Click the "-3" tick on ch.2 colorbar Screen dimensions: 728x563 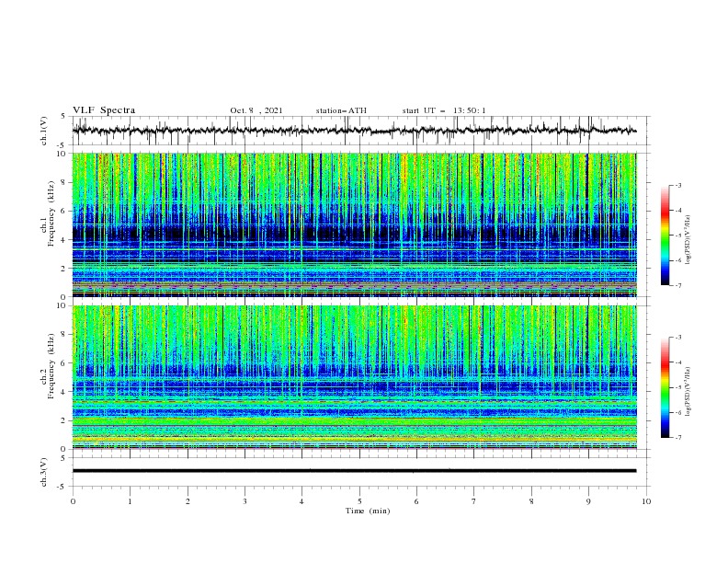click(x=677, y=338)
